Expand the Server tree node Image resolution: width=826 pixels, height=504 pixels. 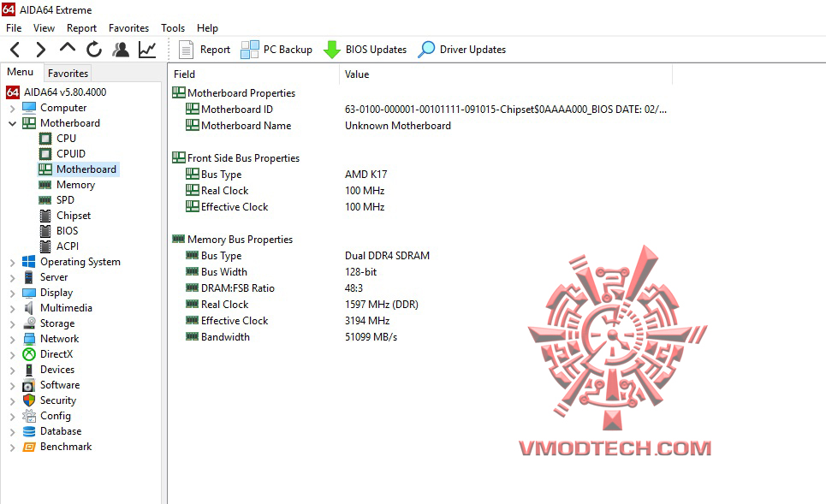pyautogui.click(x=12, y=277)
